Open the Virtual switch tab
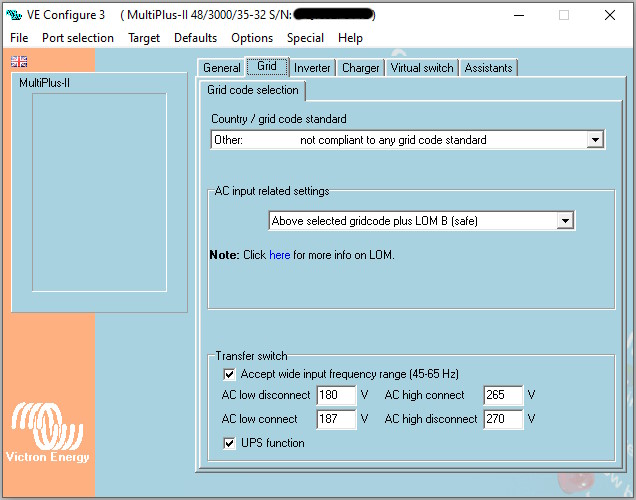 pyautogui.click(x=422, y=68)
